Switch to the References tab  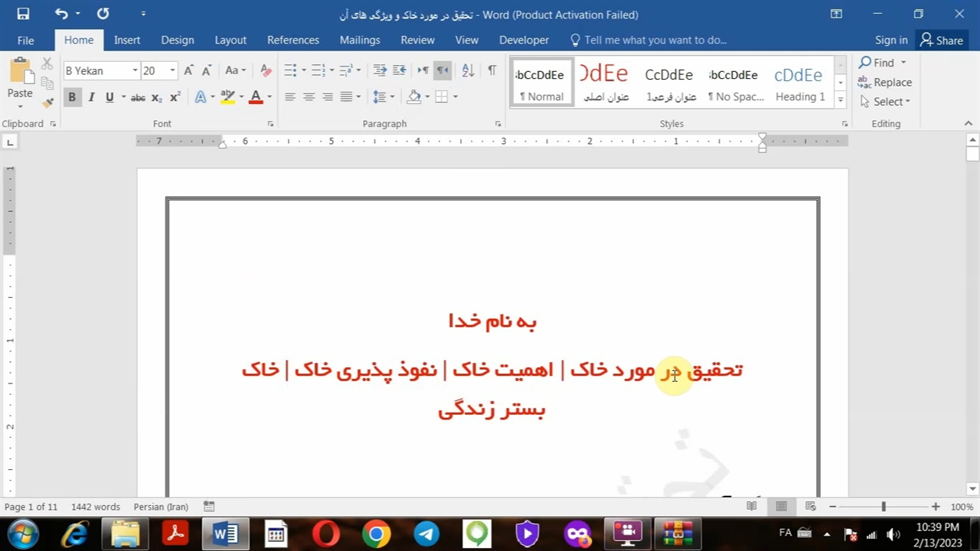click(x=292, y=40)
